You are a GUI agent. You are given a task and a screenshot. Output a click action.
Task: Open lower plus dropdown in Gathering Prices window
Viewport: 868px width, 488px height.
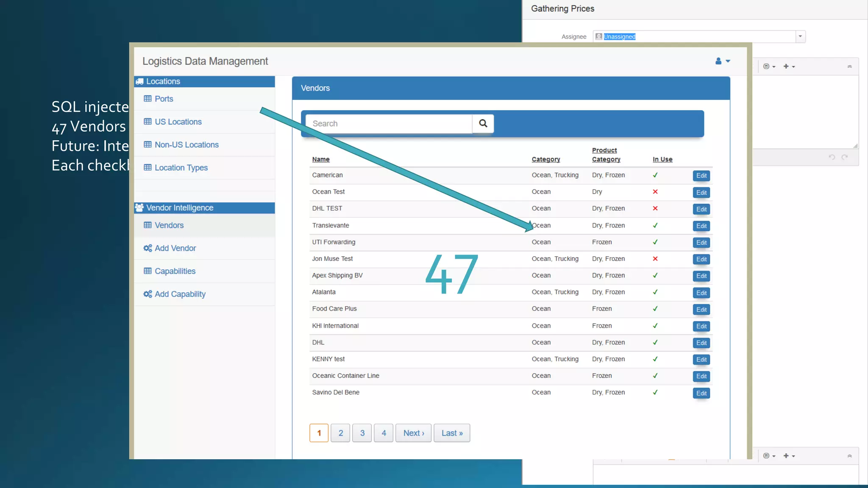789,456
